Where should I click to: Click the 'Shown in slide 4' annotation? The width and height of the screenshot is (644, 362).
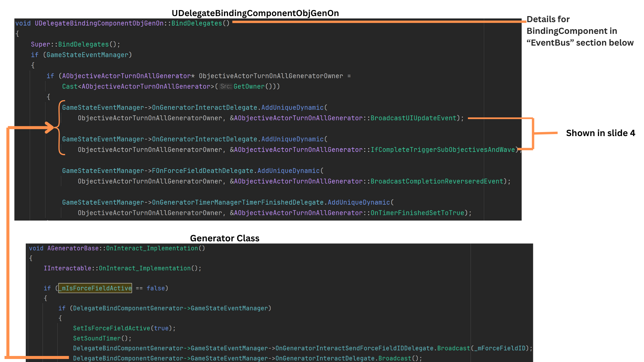click(x=600, y=133)
